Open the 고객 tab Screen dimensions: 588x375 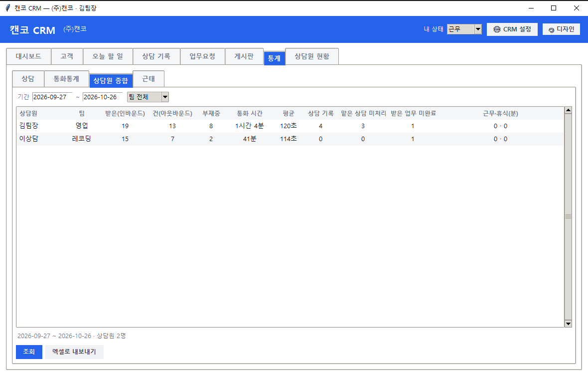click(67, 56)
